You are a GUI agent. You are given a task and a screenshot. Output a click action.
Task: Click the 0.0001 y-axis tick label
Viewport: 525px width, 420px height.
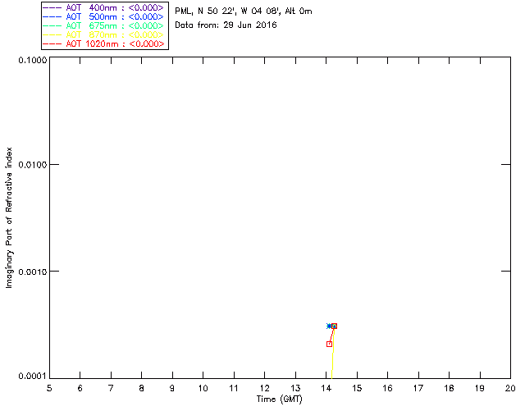pos(29,376)
